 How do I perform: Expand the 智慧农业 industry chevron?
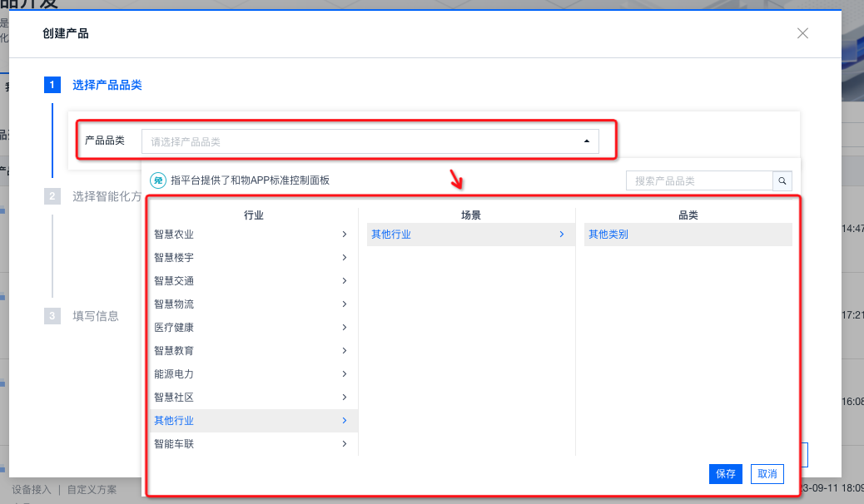tap(344, 235)
